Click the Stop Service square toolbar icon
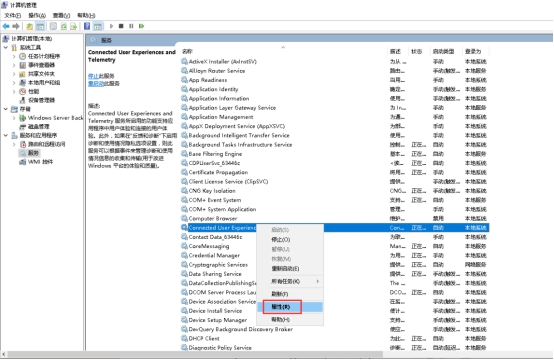The image size is (554, 360). point(121,26)
